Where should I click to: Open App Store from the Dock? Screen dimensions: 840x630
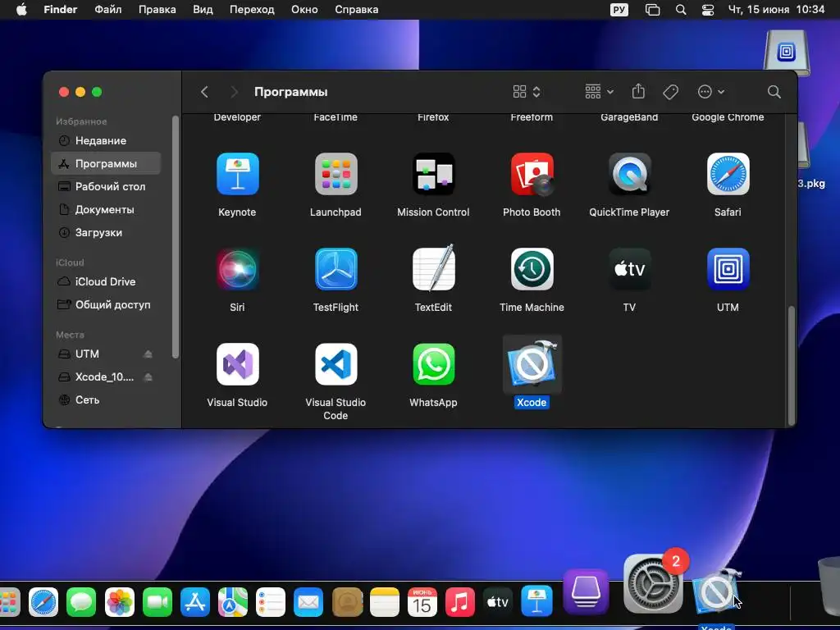coord(195,602)
